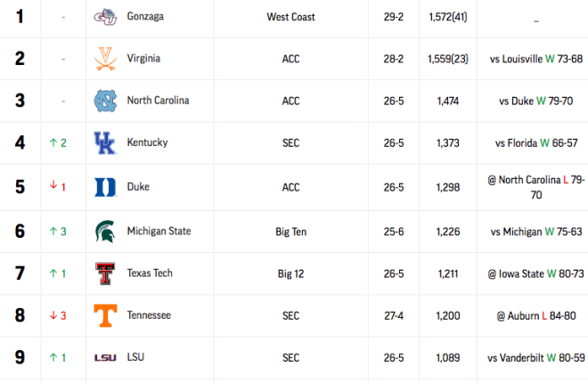
Task: Open the @ Iowa State W 80-73 result
Action: point(536,273)
